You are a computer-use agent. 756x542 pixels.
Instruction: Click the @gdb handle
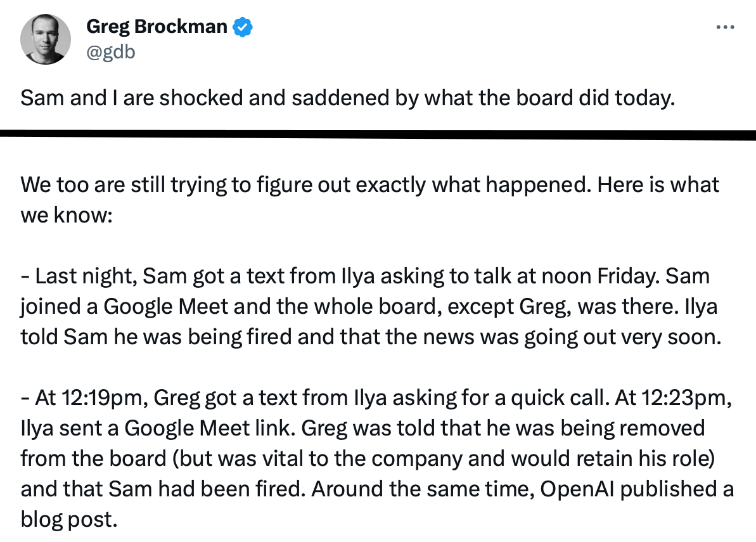click(111, 52)
